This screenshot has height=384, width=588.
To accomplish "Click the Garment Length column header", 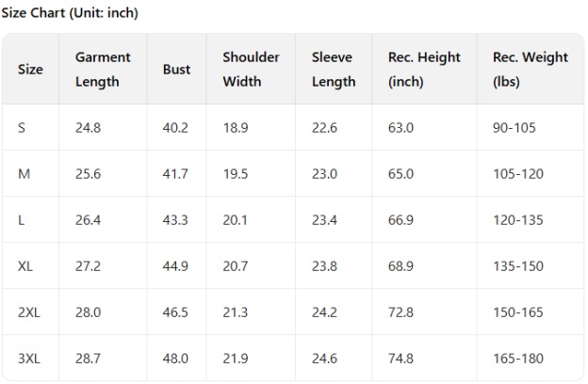I will (103, 70).
